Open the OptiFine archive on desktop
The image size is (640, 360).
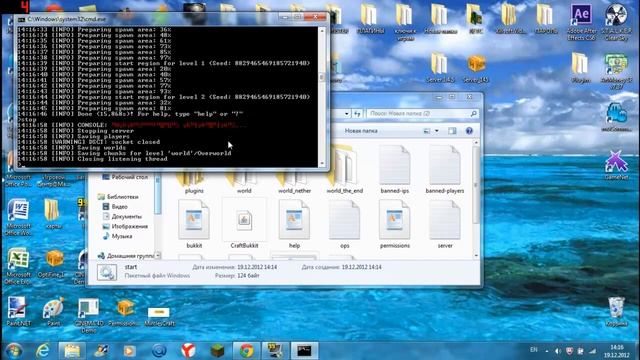tap(53, 264)
